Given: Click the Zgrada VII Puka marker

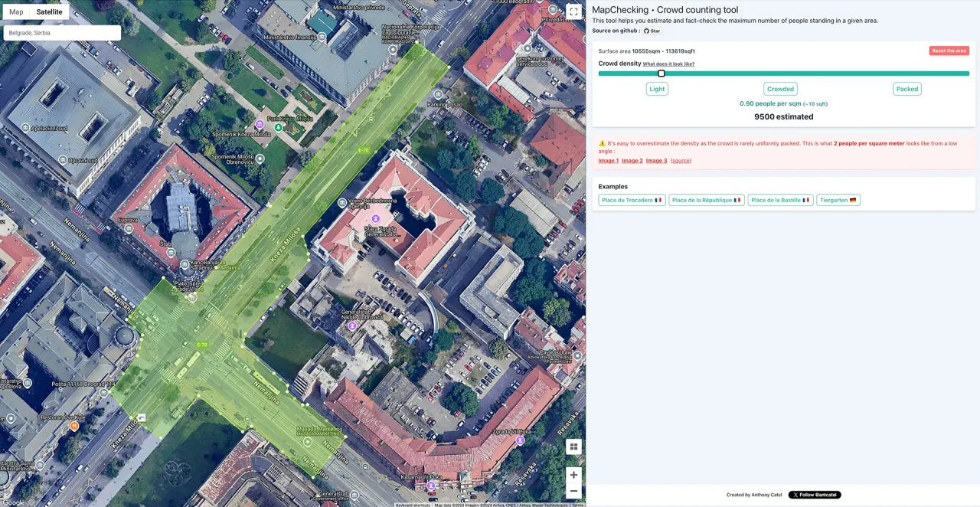Looking at the screenshot, I should [x=520, y=440].
